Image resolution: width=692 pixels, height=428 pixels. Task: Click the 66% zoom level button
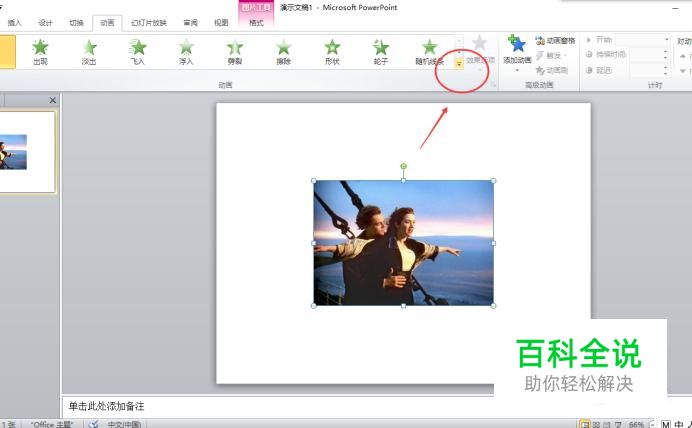tap(636, 424)
